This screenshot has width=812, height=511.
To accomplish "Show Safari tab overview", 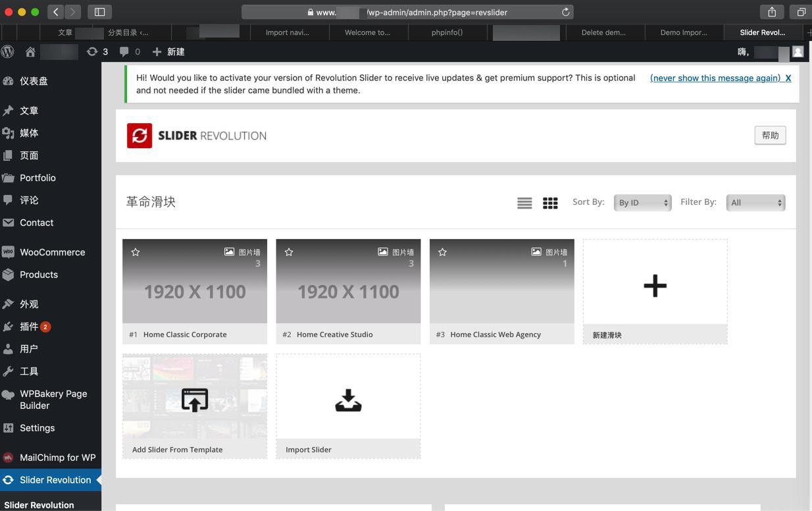I will (801, 12).
